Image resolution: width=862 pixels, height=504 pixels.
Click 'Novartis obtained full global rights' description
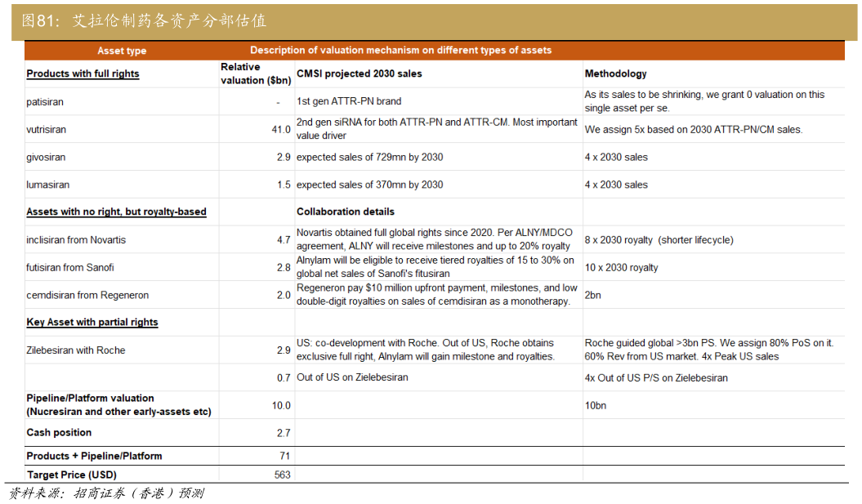(x=435, y=239)
